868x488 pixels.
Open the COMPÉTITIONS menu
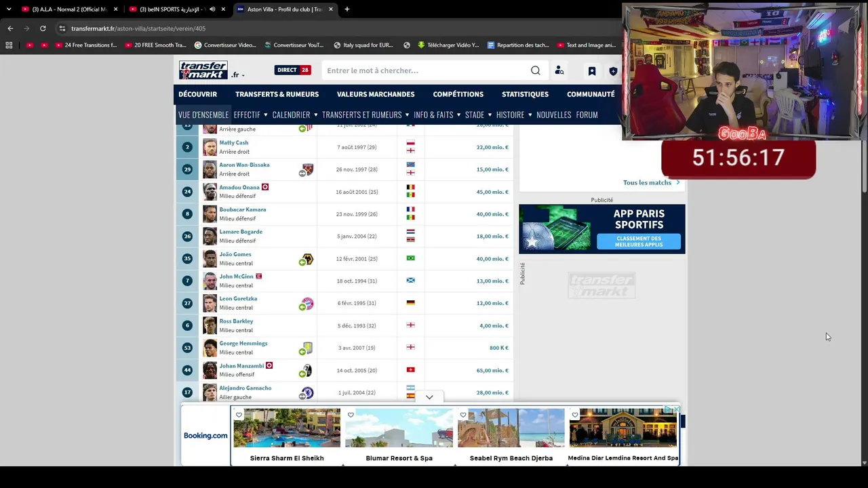click(458, 94)
